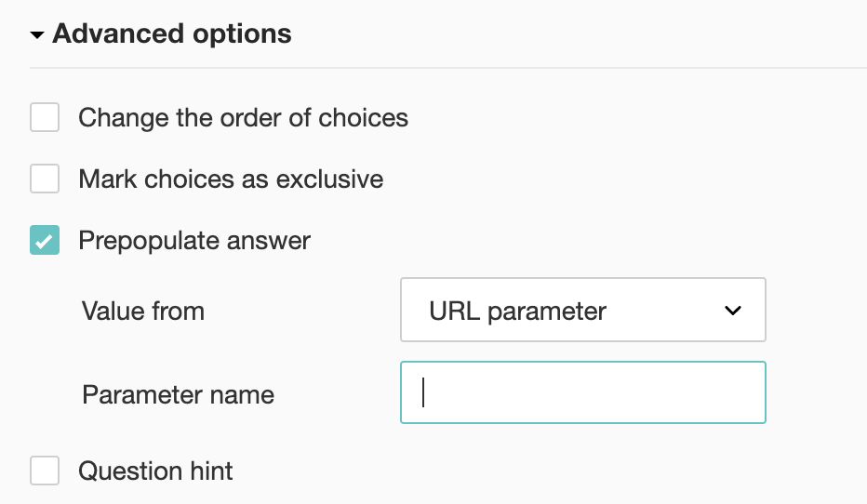This screenshot has width=867, height=504.
Task: Click the "Question hint" label text
Action: coord(155,471)
